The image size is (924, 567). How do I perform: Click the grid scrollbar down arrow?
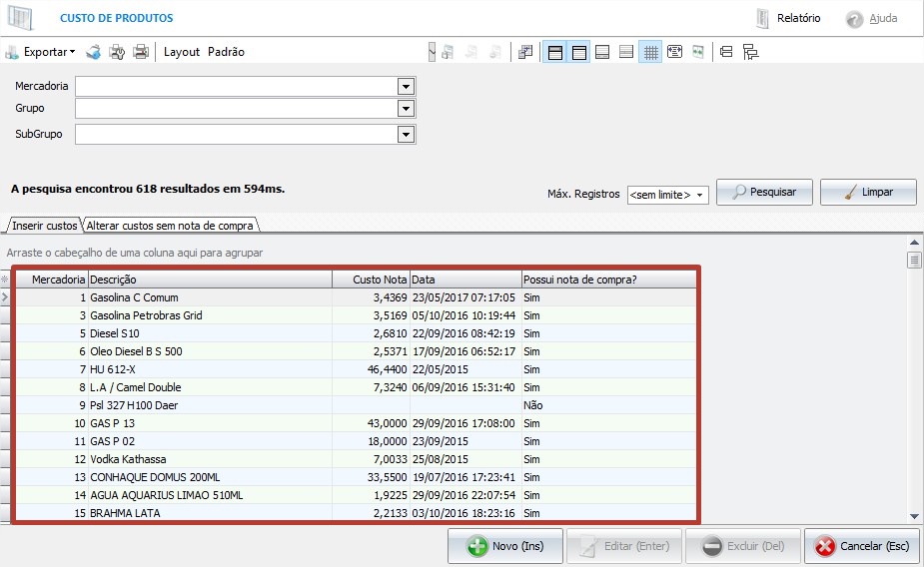tap(914, 516)
